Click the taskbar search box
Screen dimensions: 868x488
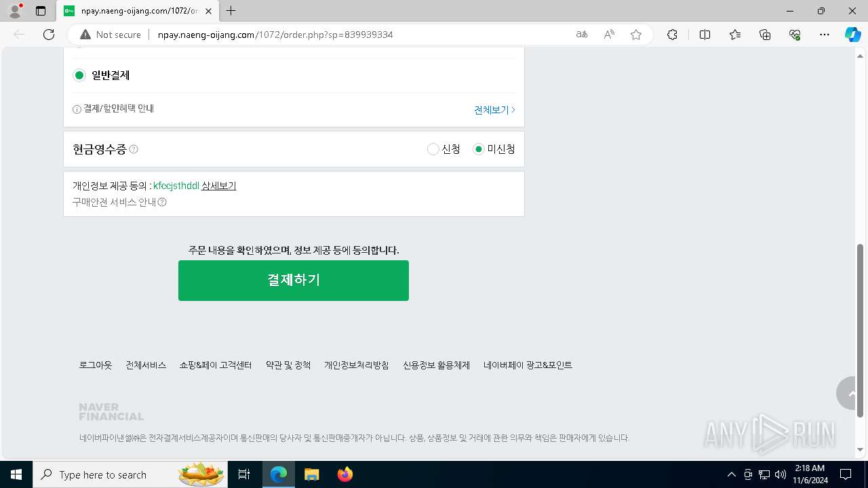click(x=131, y=474)
